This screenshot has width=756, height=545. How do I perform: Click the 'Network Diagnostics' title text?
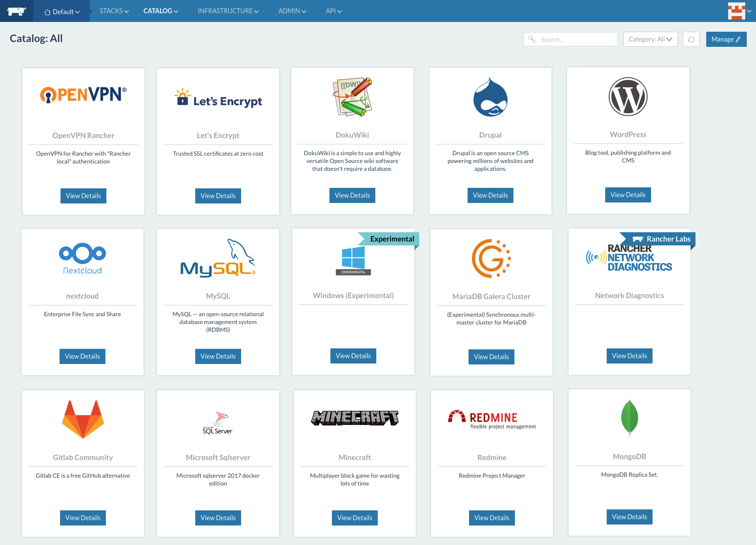click(x=630, y=296)
